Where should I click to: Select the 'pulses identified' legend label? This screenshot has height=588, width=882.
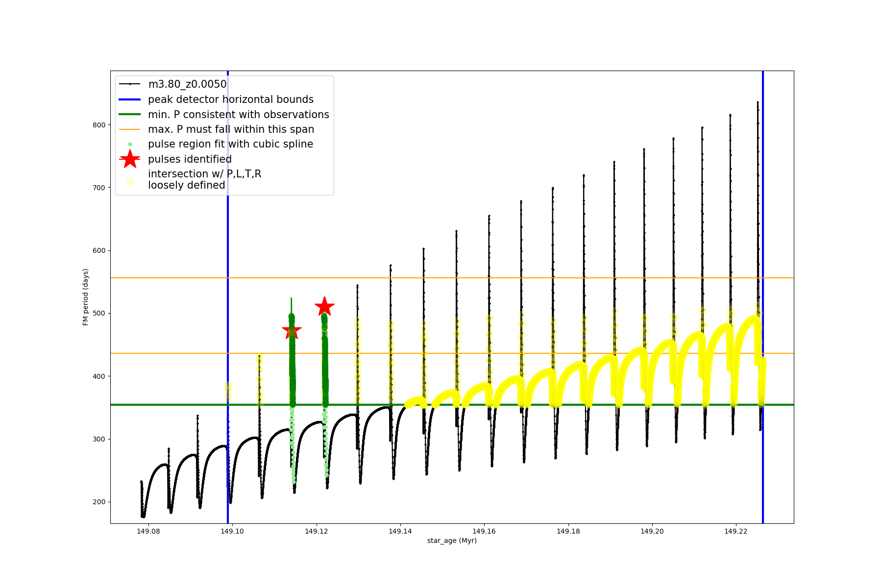(190, 159)
